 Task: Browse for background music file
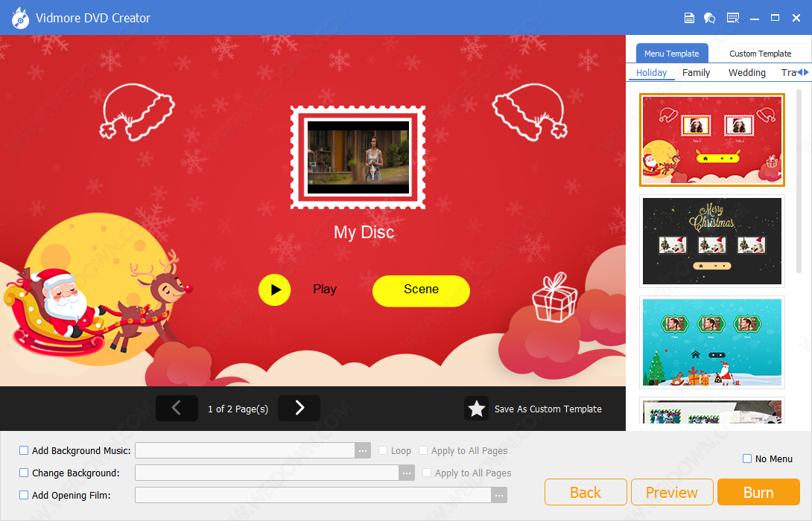363,450
